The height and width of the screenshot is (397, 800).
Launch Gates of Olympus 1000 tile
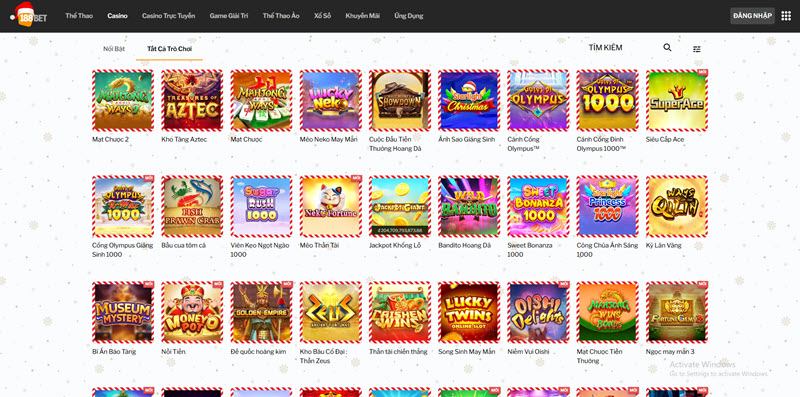608,101
